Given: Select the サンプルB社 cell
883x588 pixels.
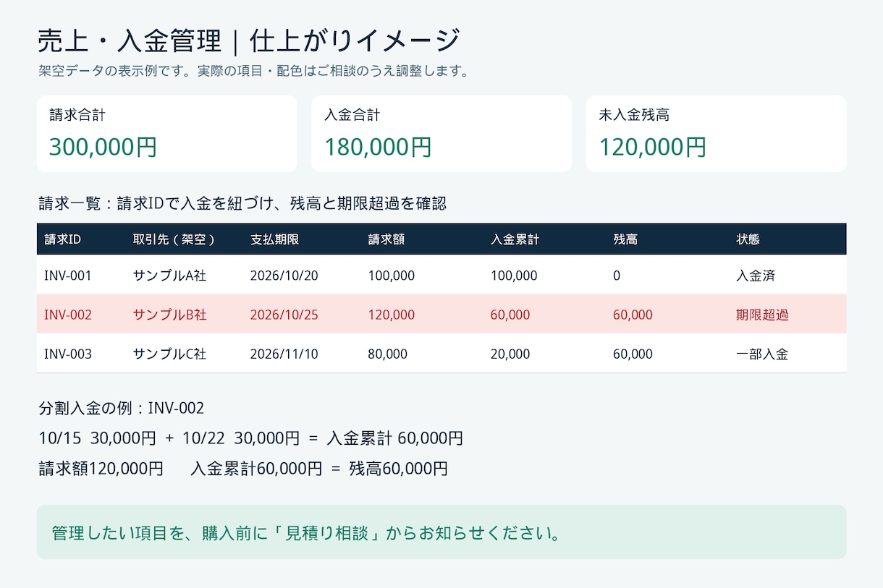Looking at the screenshot, I should (169, 315).
